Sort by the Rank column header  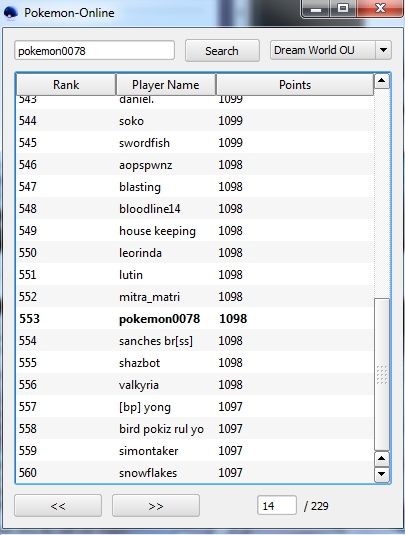pyautogui.click(x=66, y=85)
